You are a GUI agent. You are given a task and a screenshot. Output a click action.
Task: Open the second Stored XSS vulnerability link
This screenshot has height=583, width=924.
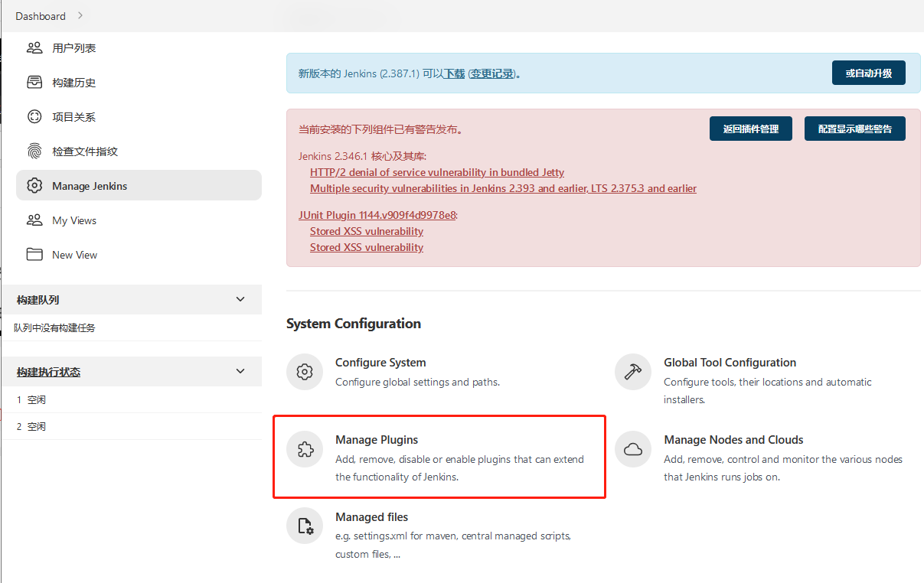click(367, 247)
